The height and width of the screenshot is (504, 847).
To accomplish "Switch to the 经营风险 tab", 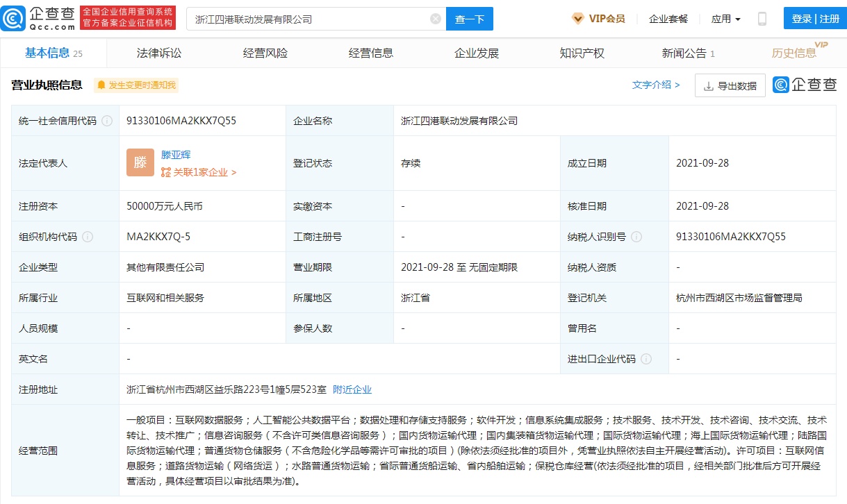I will tap(265, 53).
